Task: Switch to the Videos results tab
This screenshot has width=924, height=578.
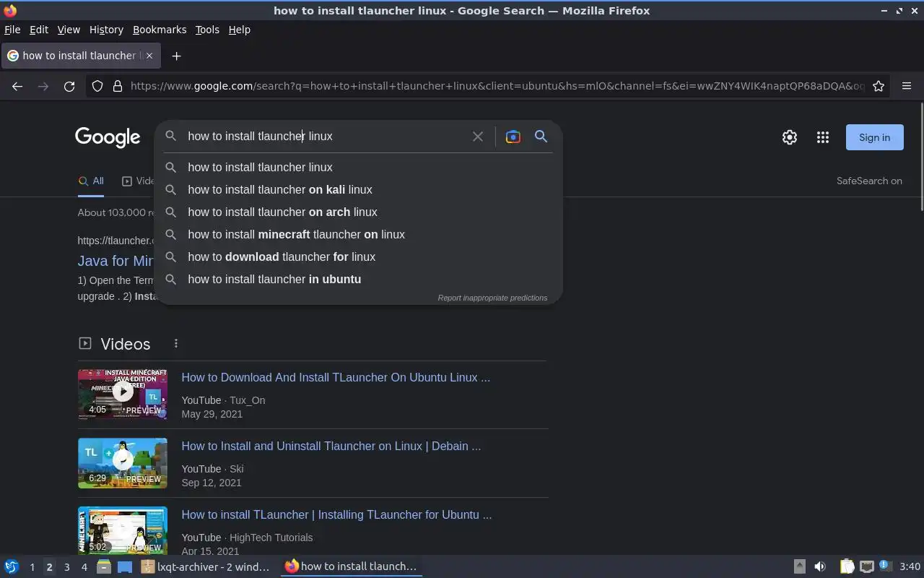Action: pos(139,181)
